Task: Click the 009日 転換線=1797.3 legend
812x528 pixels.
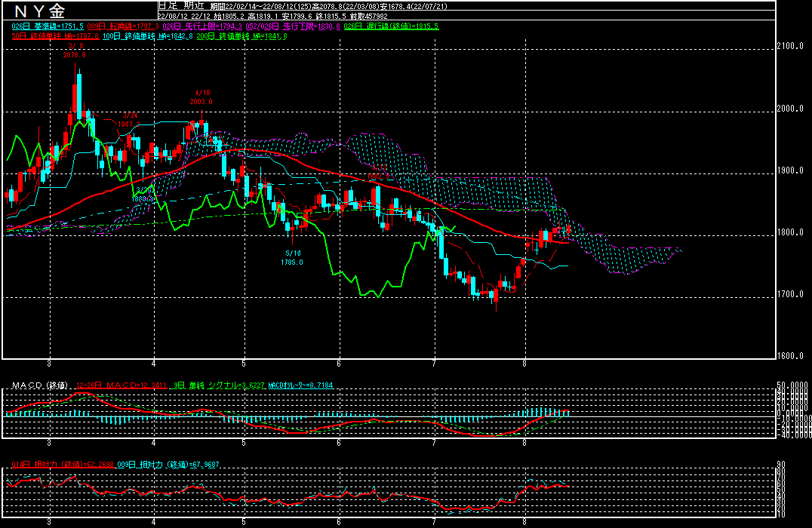Action: coord(123,26)
